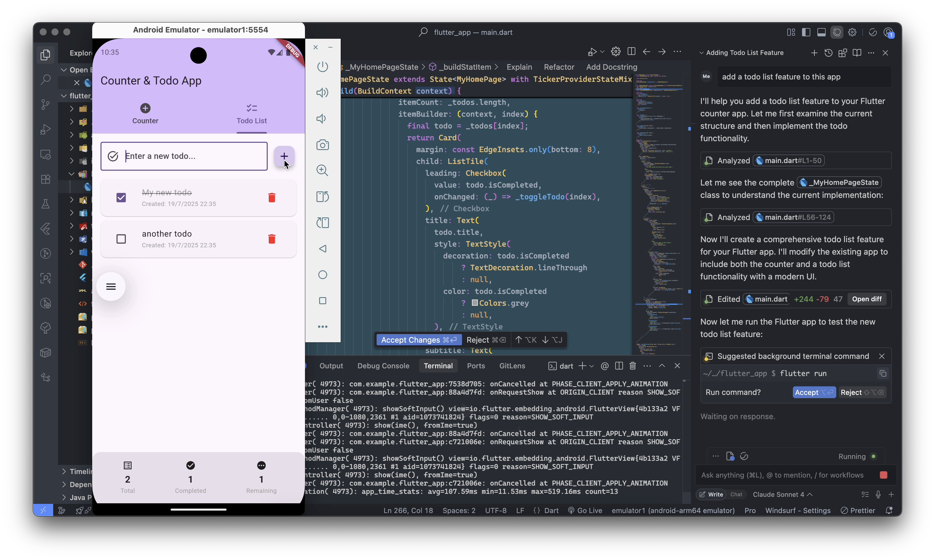This screenshot has height=560, width=935.
Task: Delete the 'another todo' item
Action: pos(271,239)
